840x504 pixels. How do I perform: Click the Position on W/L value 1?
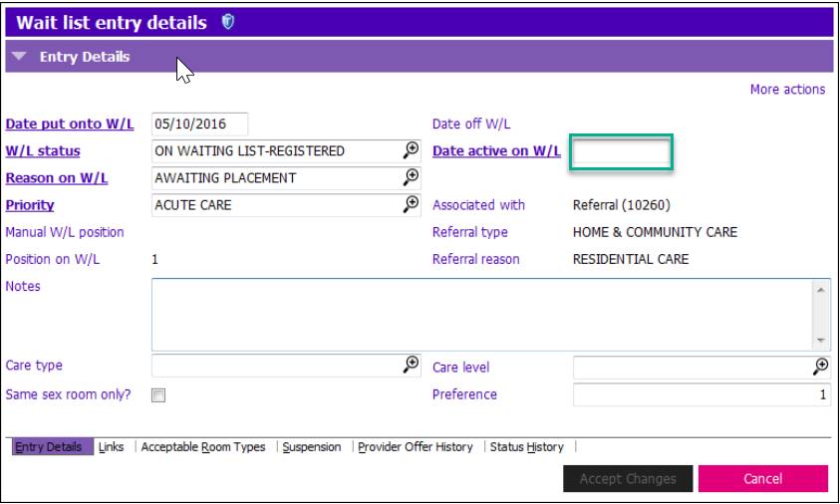pos(154,260)
